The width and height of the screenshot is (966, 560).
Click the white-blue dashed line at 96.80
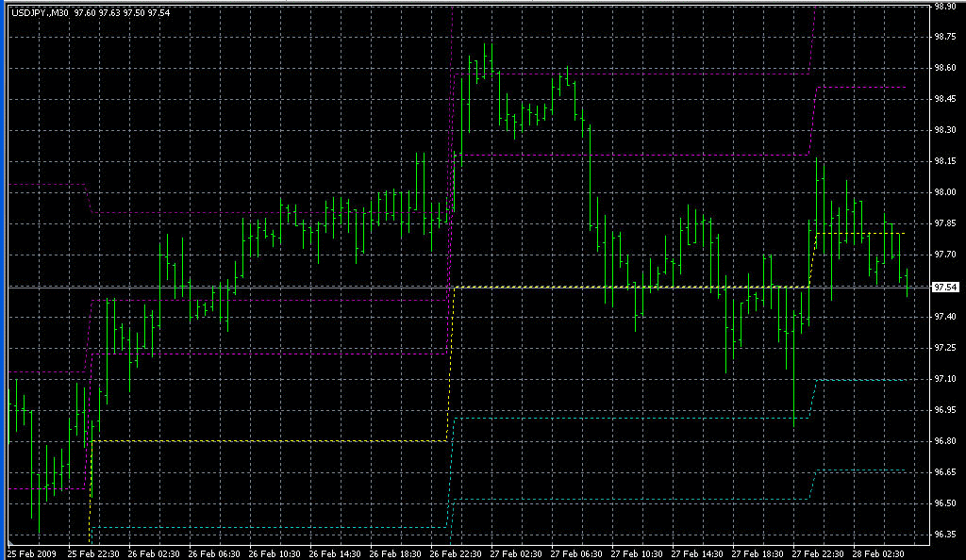tap(264, 440)
